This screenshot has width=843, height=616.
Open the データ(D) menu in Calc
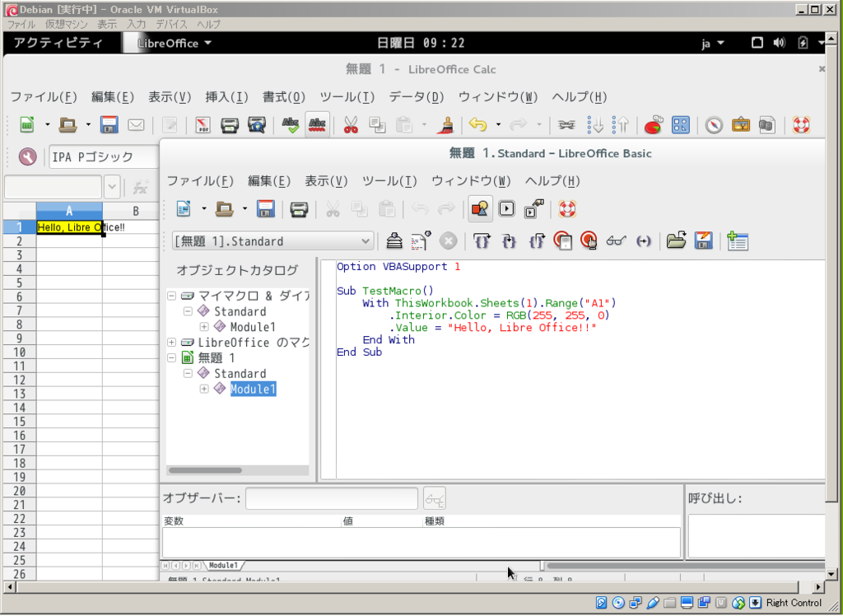[417, 97]
